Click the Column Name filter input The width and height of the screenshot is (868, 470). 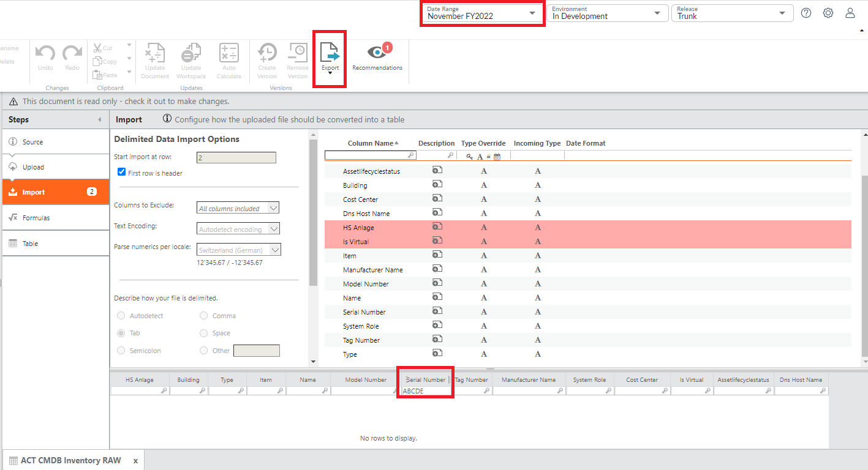pyautogui.click(x=371, y=155)
